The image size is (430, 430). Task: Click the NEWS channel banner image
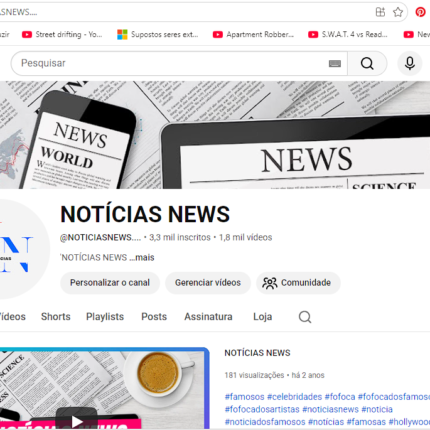[x=215, y=135]
